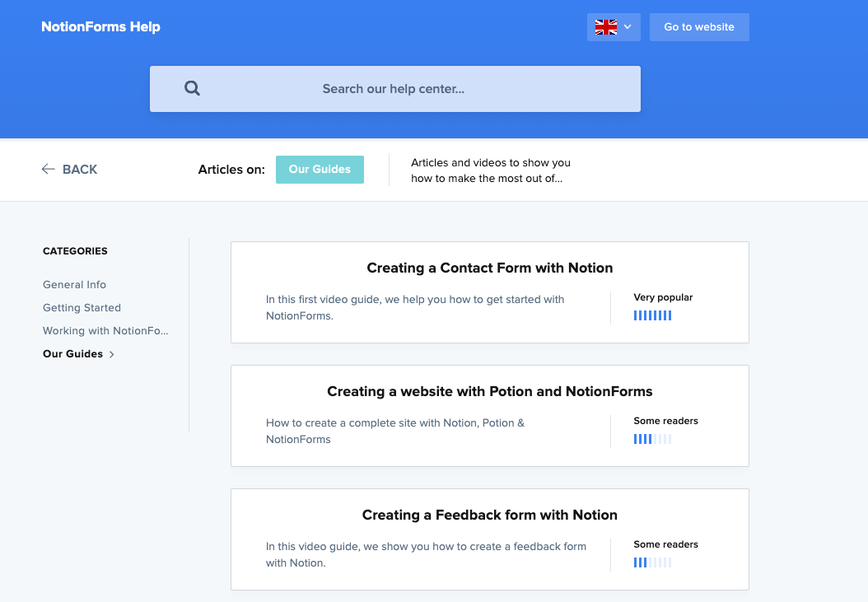Screen dimensions: 868x602
Task: Click the Very popular label
Action: tap(663, 297)
